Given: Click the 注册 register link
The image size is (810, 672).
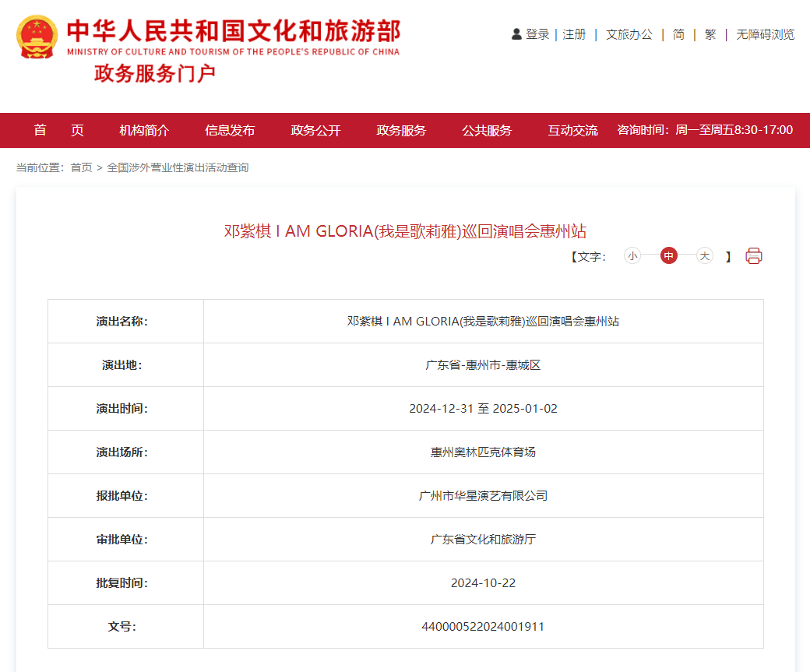Looking at the screenshot, I should [574, 34].
